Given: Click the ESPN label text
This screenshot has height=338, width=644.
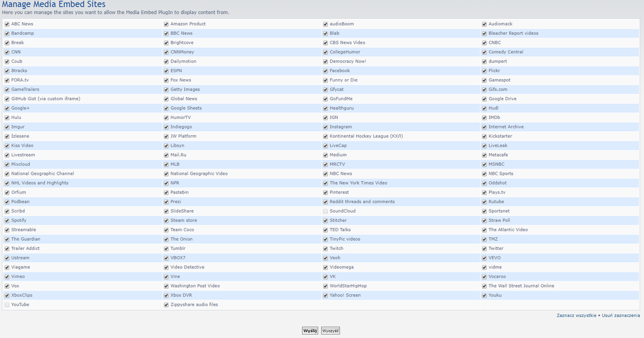Looking at the screenshot, I should (176, 71).
